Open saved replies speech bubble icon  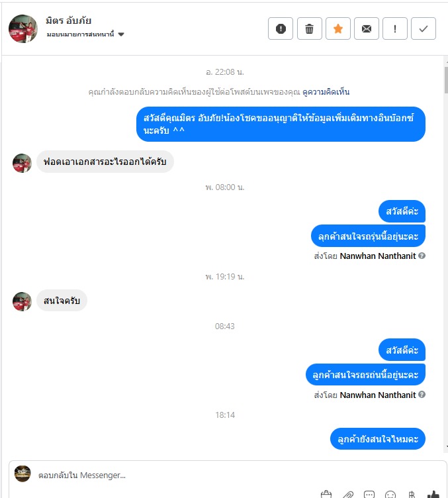click(369, 494)
